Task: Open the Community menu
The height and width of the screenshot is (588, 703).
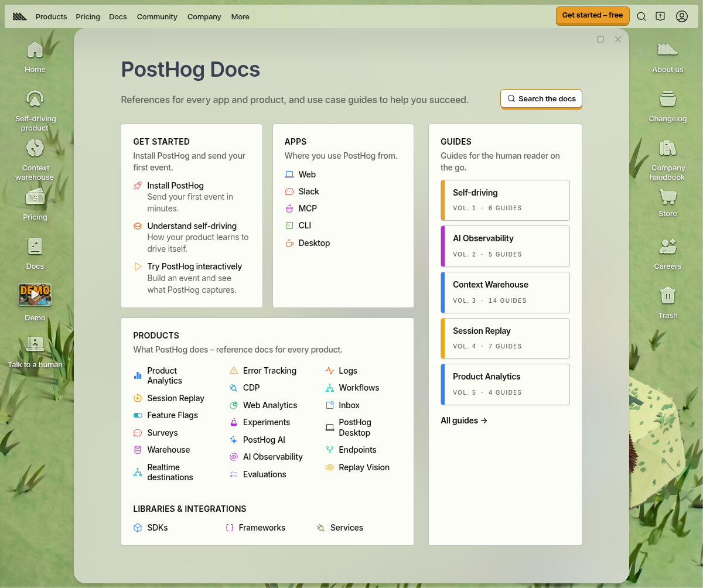Action: (157, 16)
